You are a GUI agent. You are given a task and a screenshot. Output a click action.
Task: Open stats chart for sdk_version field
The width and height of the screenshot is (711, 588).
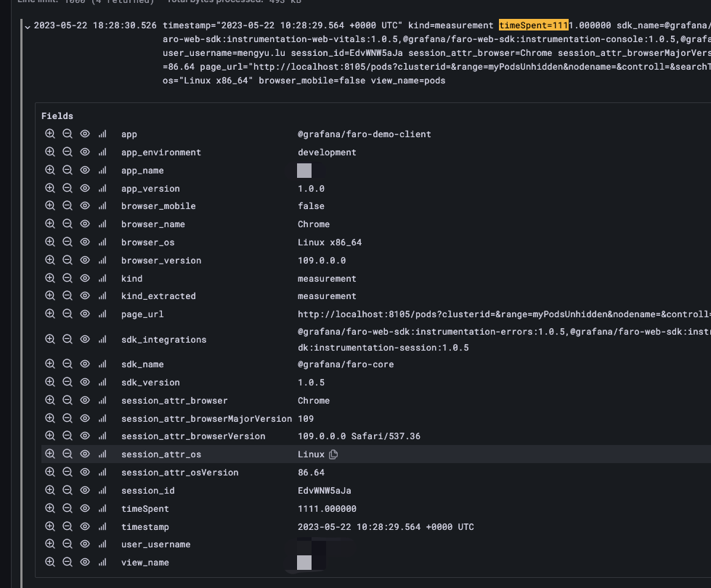click(x=102, y=382)
